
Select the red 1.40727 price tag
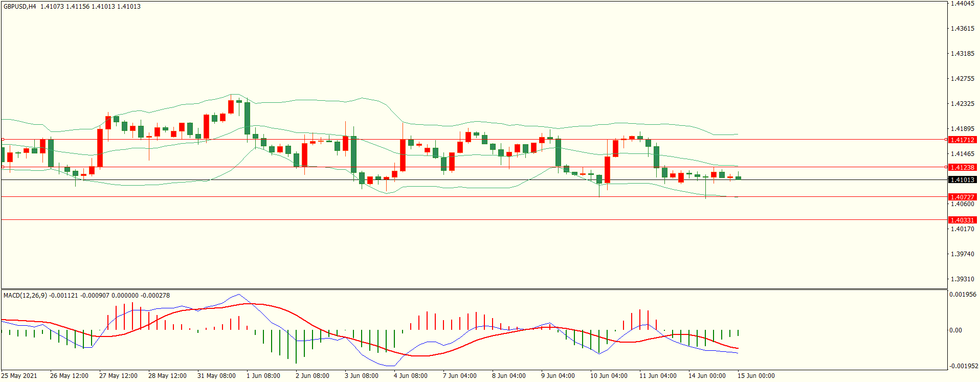point(962,197)
